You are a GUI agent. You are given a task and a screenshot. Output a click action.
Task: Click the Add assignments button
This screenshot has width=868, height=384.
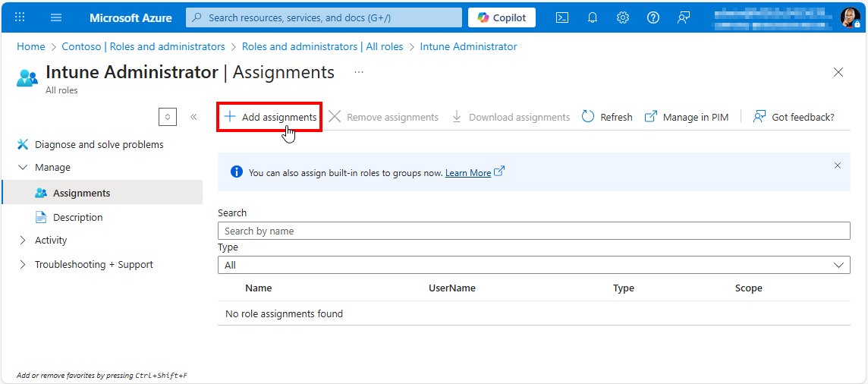click(270, 117)
